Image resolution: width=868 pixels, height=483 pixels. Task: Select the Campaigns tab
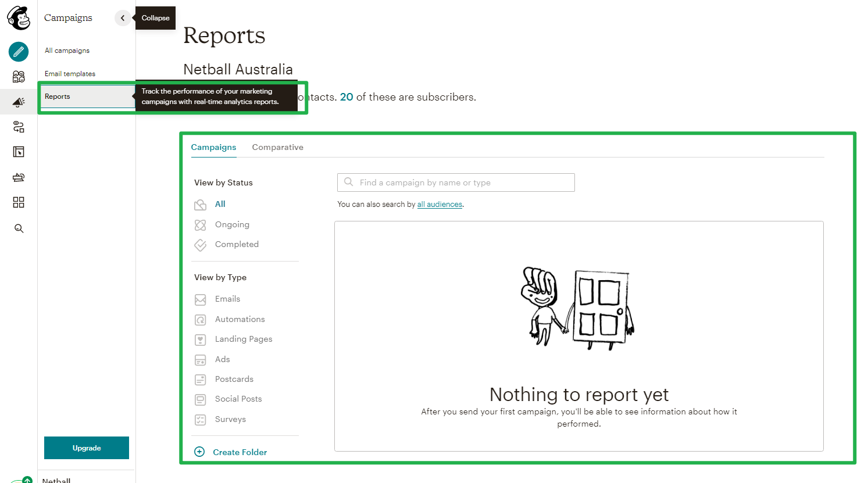pos(213,147)
